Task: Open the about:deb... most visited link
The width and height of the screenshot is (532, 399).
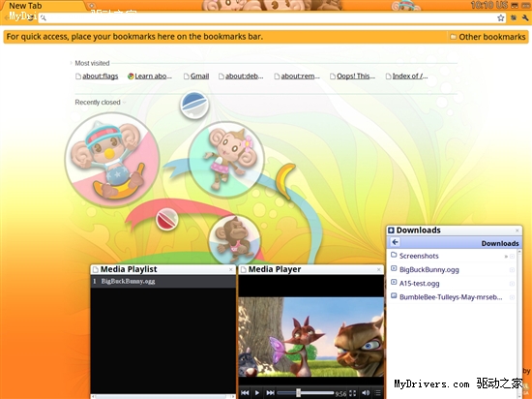Action: coord(241,77)
